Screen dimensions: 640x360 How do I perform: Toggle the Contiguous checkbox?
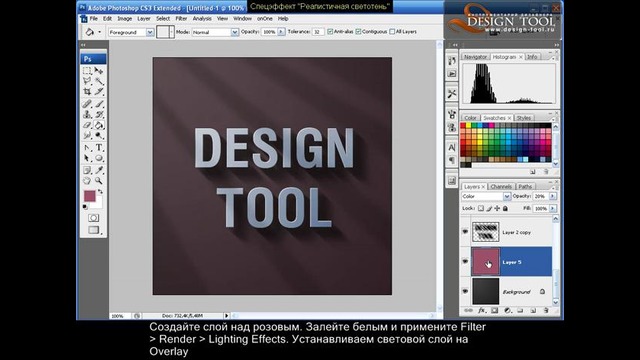coord(358,31)
